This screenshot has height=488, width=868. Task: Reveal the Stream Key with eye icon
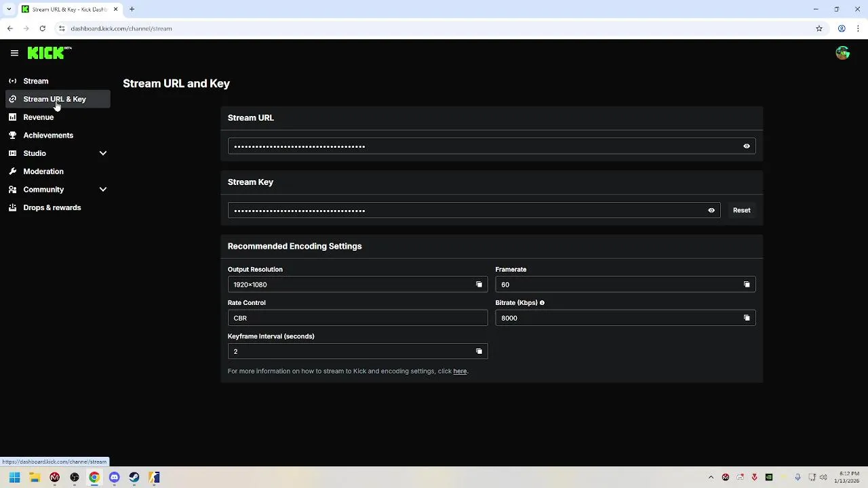pyautogui.click(x=711, y=210)
